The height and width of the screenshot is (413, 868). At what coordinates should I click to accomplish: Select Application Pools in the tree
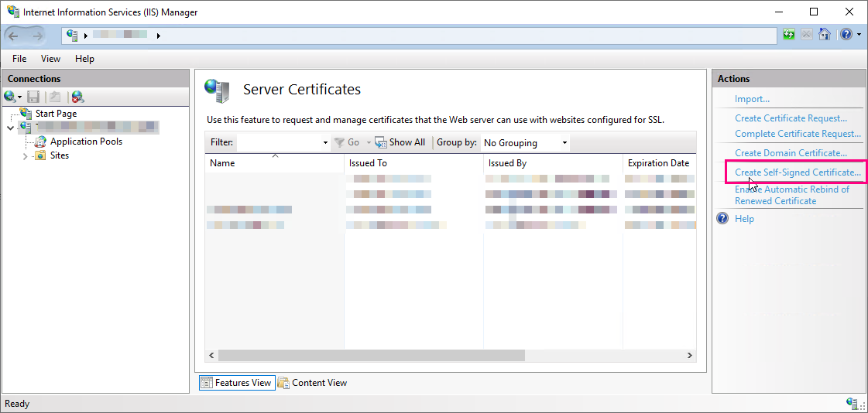tap(86, 142)
